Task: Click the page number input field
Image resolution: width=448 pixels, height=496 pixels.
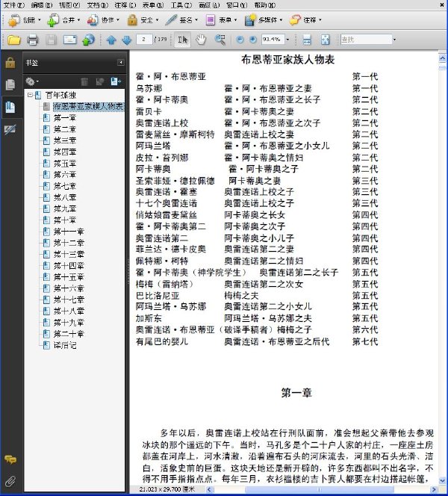Action: click(x=144, y=40)
